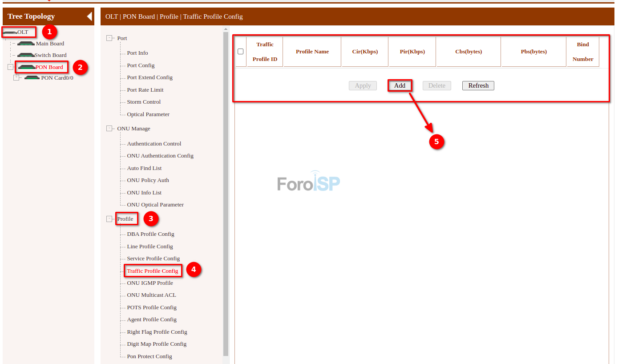The width and height of the screenshot is (618, 364).
Task: Collapse the PON Board tree node
Action: (11, 67)
